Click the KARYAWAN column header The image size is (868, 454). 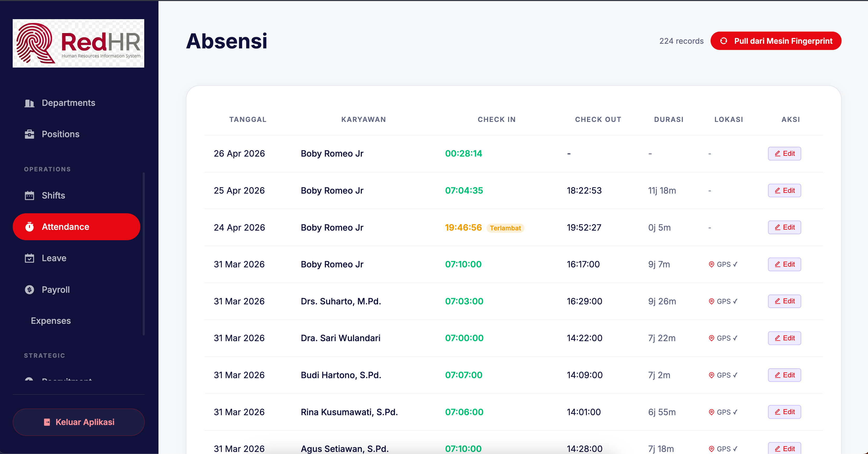(364, 120)
